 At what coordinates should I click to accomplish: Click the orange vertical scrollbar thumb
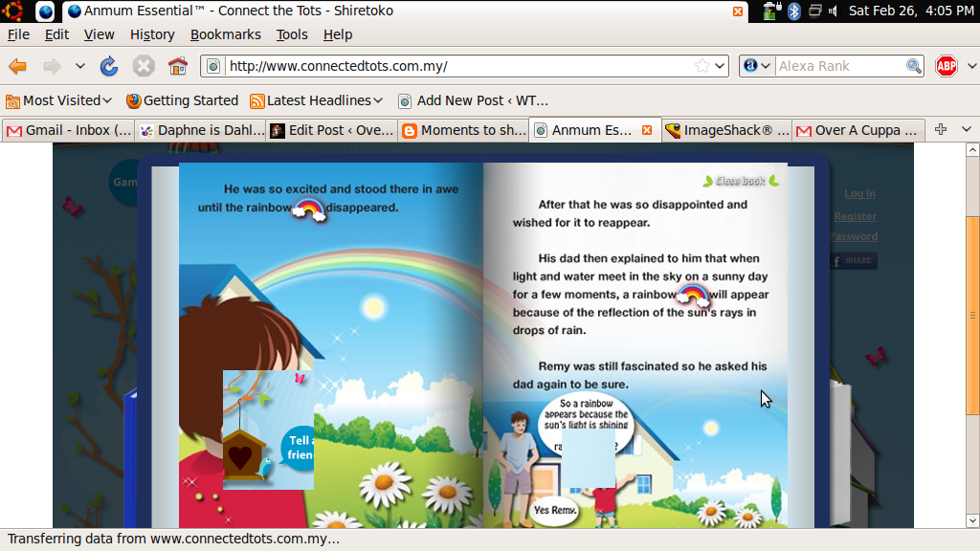click(x=972, y=316)
